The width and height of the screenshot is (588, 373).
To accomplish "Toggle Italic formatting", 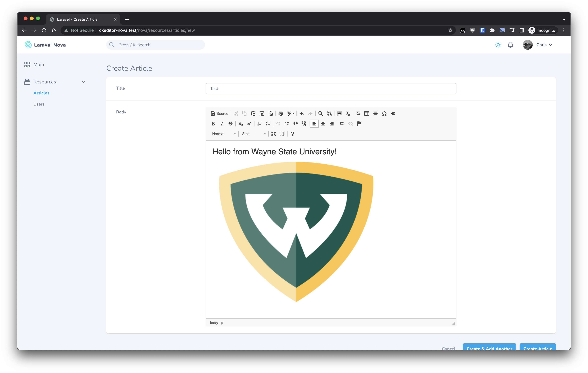I will (222, 124).
